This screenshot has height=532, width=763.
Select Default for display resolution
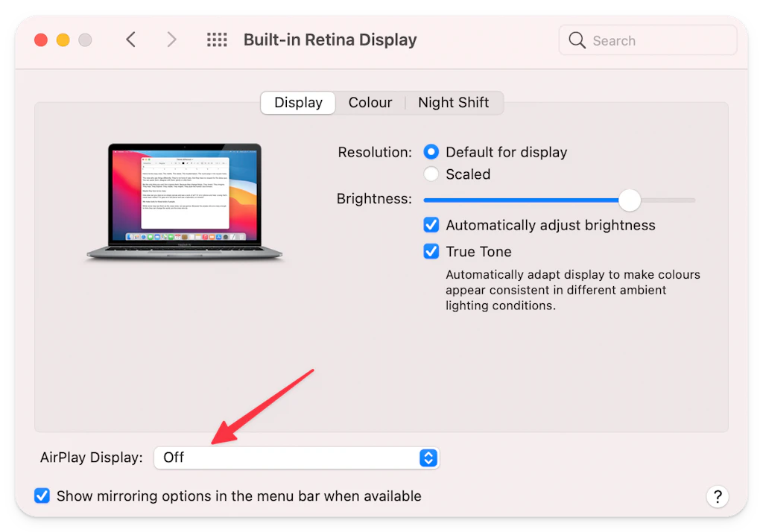pos(431,152)
